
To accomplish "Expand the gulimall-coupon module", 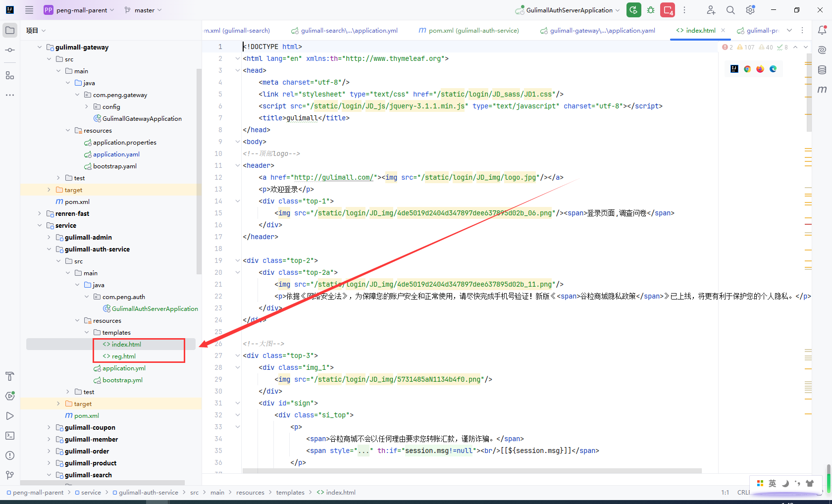I will pos(49,427).
